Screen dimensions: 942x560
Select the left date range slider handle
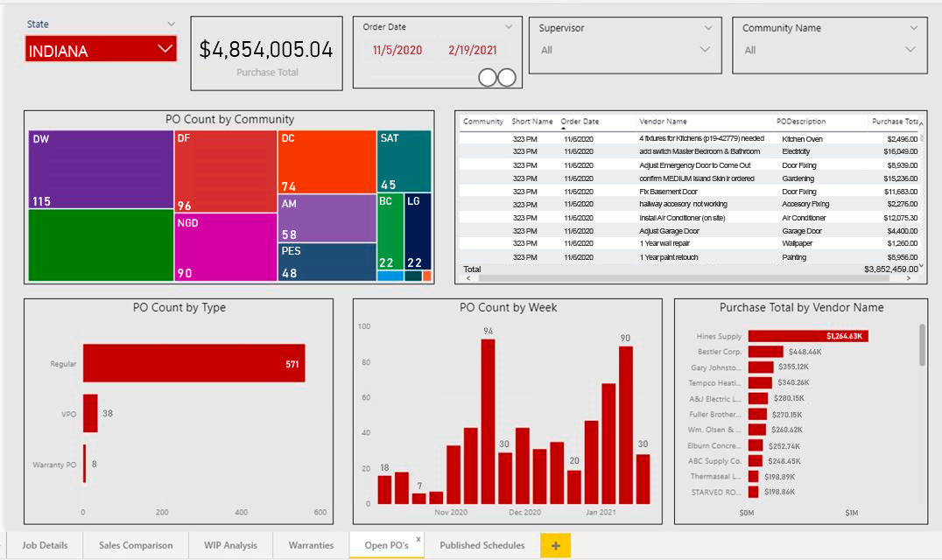point(488,77)
